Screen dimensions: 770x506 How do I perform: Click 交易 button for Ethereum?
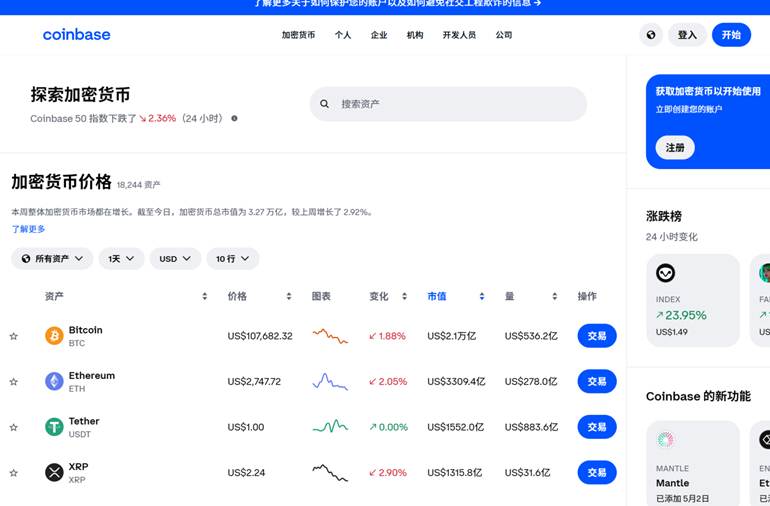click(x=597, y=381)
